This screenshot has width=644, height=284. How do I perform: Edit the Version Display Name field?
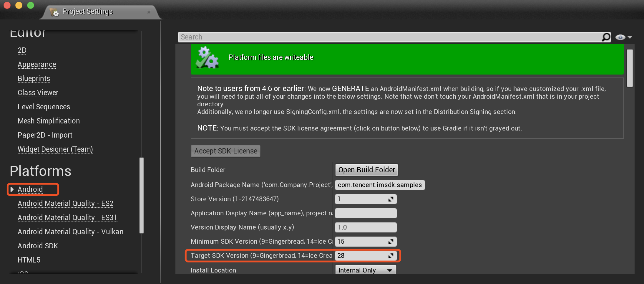click(366, 227)
